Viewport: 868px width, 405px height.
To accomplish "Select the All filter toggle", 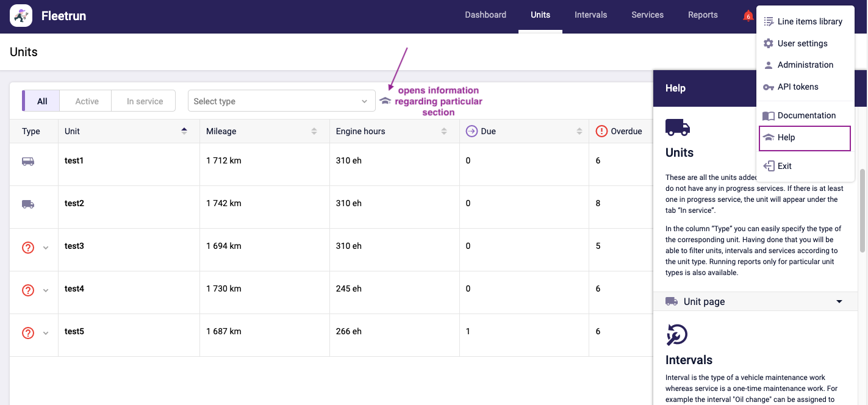I will click(x=41, y=101).
